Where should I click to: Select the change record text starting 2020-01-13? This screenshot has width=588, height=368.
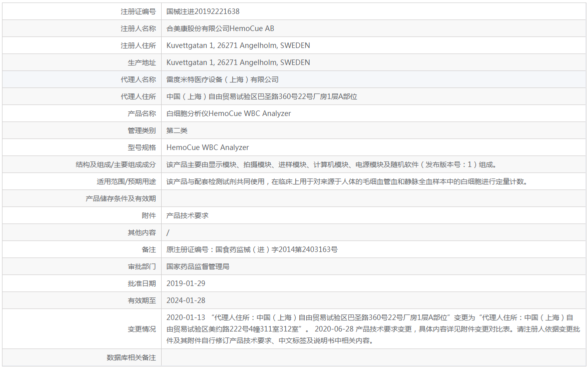pos(373,329)
